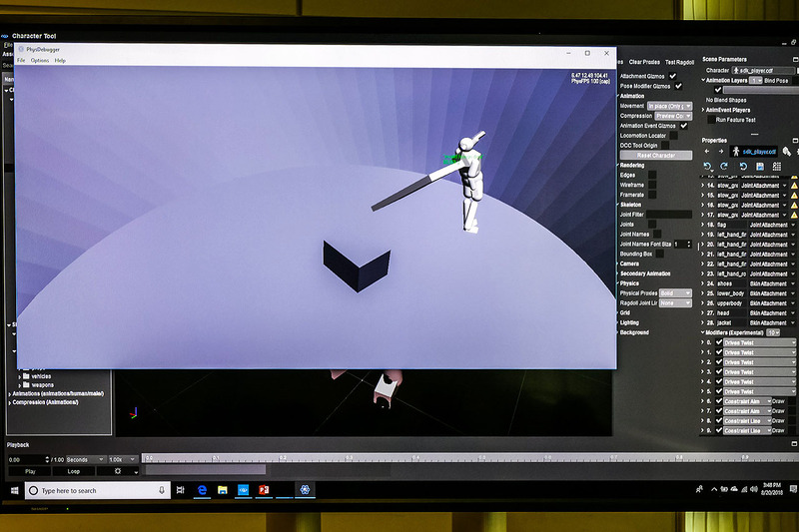Click the save floppy-disk icon in Properties
Screen dimensions: 799x532
760,167
